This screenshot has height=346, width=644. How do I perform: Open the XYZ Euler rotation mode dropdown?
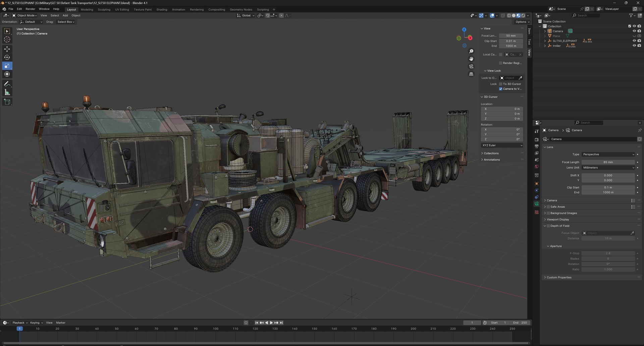pos(502,145)
